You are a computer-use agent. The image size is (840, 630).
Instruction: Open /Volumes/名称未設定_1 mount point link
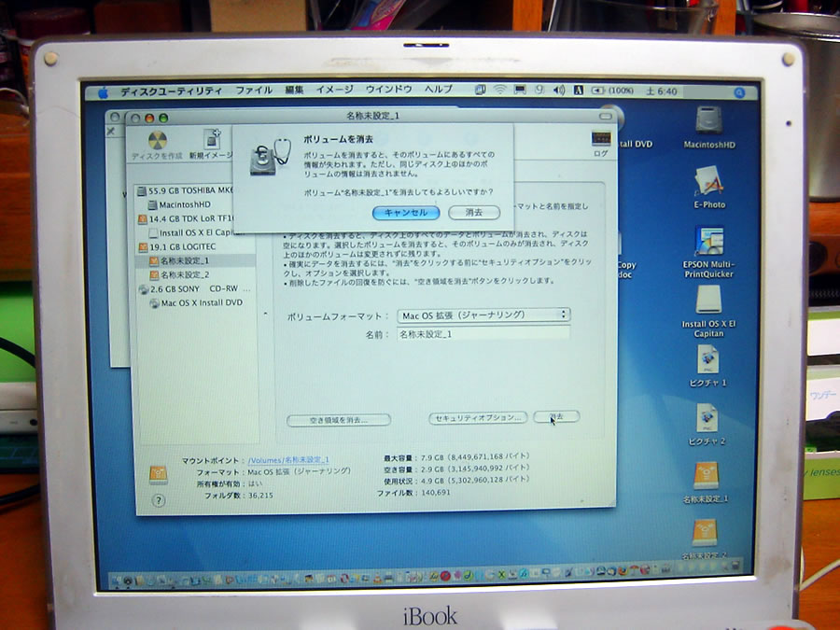pyautogui.click(x=288, y=460)
